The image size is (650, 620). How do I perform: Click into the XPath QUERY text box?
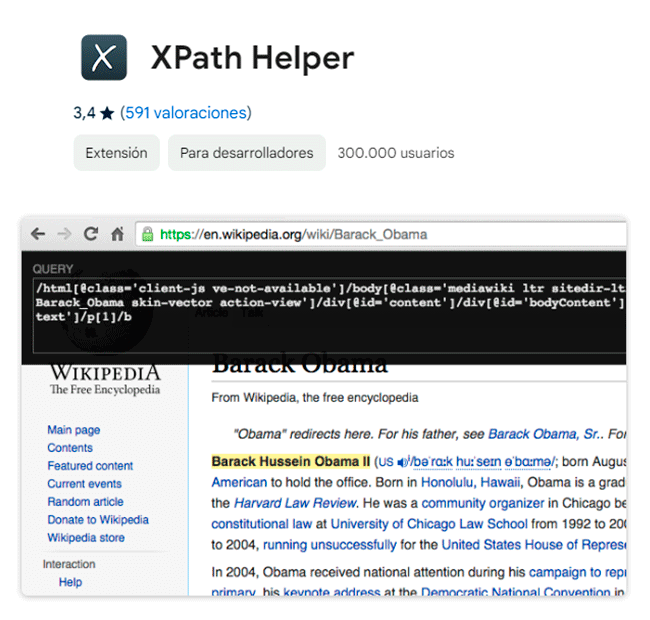(x=330, y=316)
